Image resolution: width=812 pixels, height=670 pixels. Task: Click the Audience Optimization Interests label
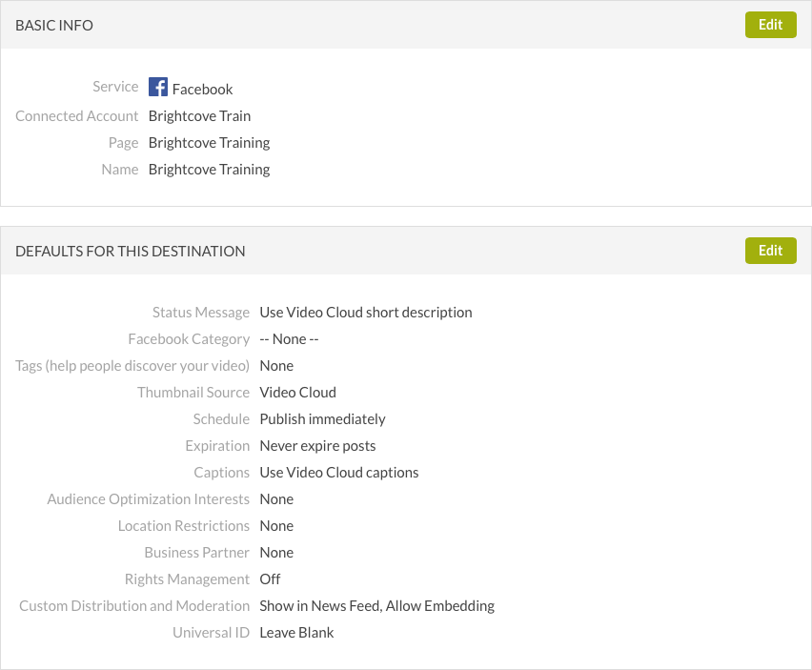tap(148, 498)
